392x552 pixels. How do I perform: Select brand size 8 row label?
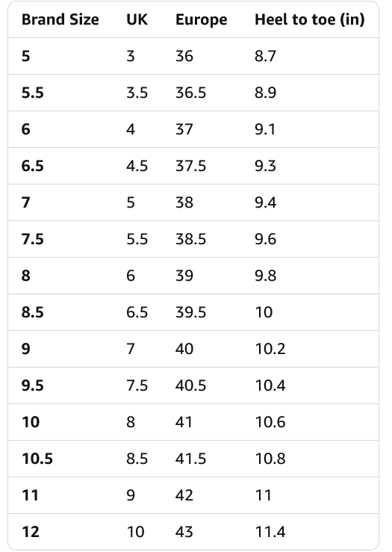point(25,276)
